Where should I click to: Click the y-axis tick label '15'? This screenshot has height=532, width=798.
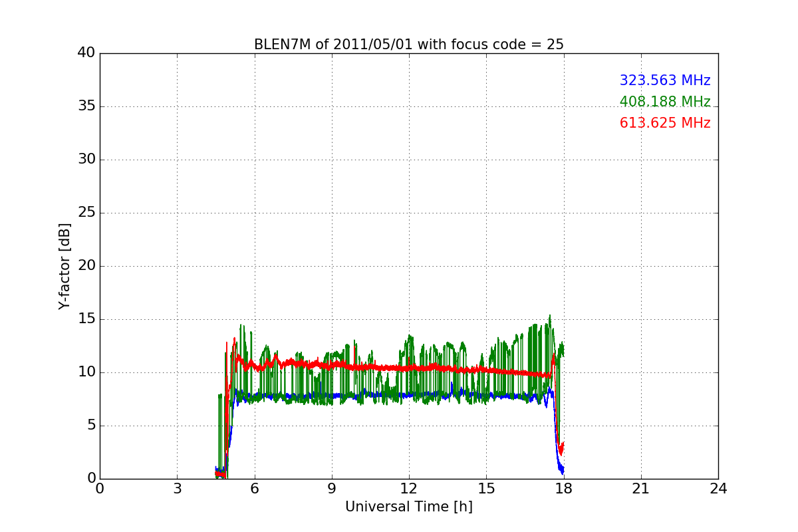coord(86,319)
